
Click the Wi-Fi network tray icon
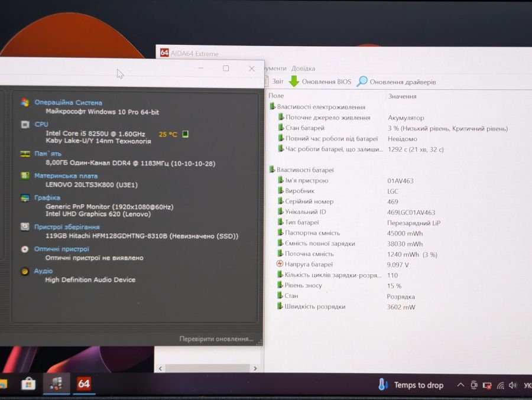(x=501, y=385)
